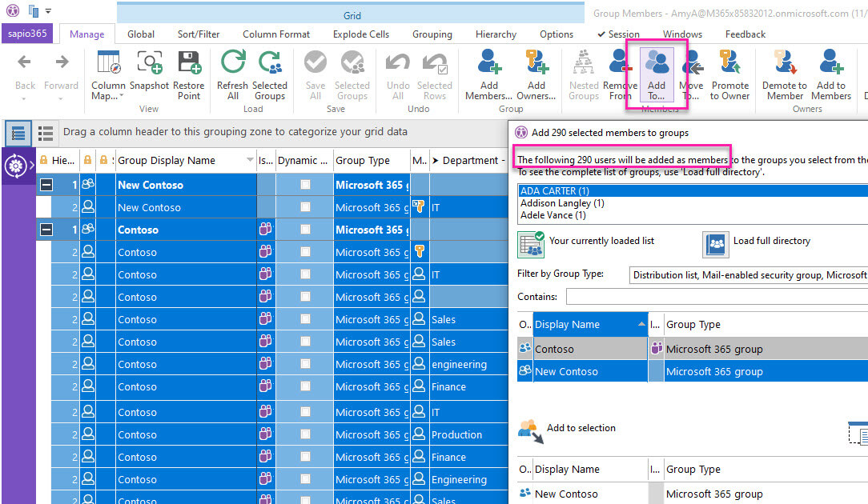The width and height of the screenshot is (868, 504).
Task: Switch to the Grouping ribbon tab
Action: [432, 34]
